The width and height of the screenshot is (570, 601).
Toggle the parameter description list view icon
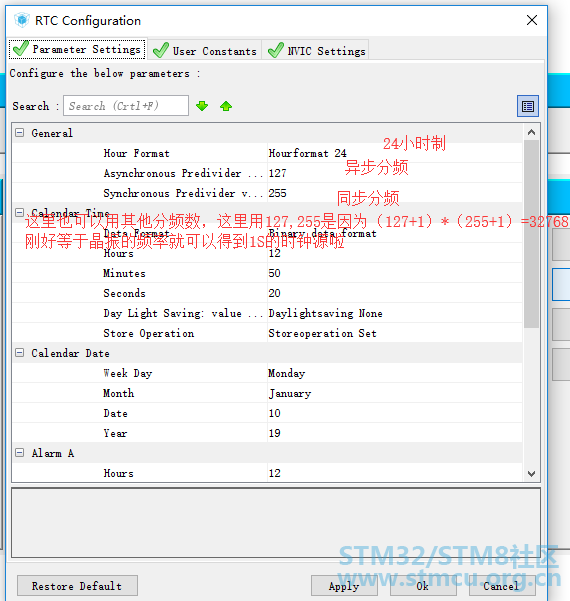pyautogui.click(x=528, y=106)
